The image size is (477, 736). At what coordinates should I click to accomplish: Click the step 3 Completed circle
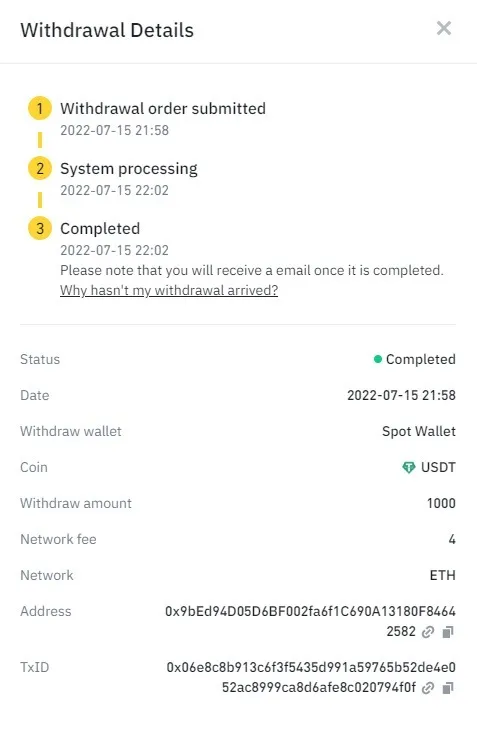tap(40, 229)
